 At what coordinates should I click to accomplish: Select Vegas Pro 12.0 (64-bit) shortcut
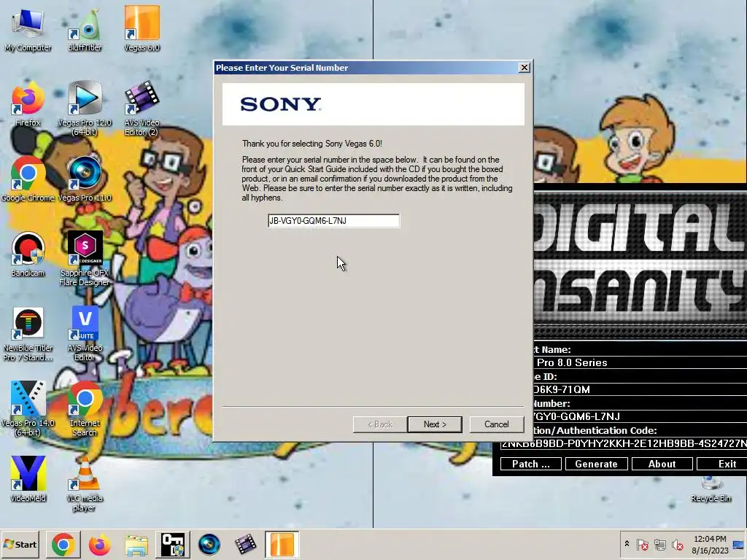[85, 109]
